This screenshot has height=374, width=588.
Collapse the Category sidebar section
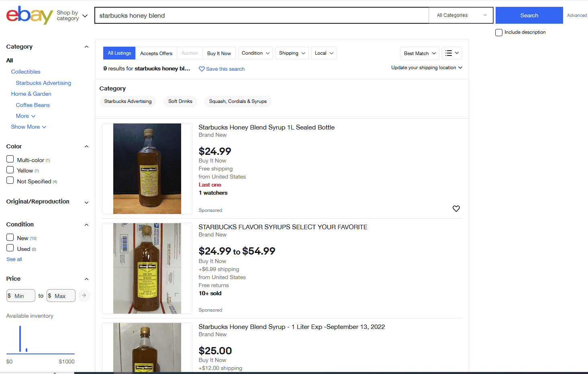point(86,47)
